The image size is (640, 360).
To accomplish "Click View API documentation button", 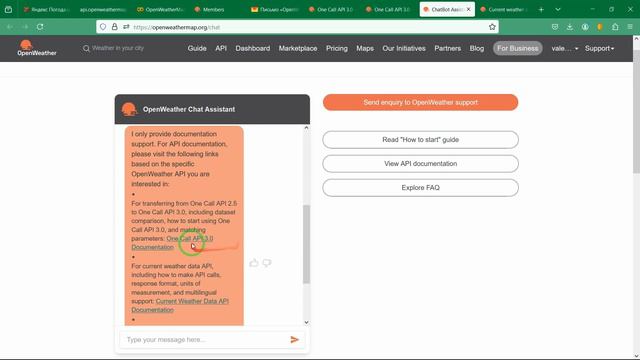I will pos(420,164).
